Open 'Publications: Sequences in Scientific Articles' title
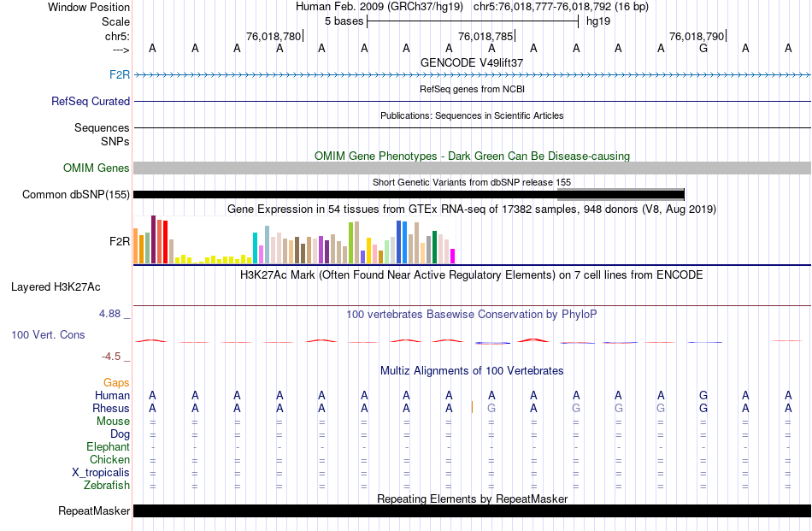 click(x=472, y=115)
